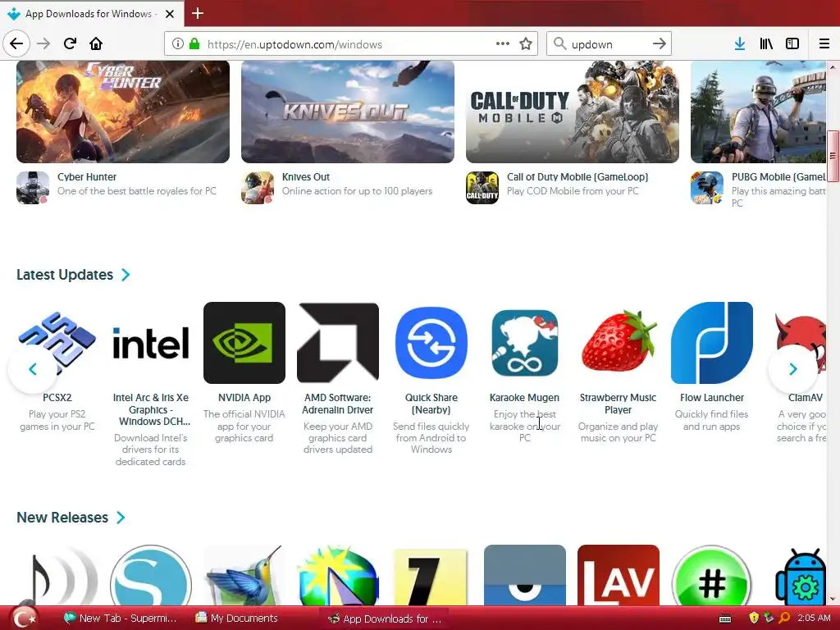
Task: Reload the current page
Action: 71,43
